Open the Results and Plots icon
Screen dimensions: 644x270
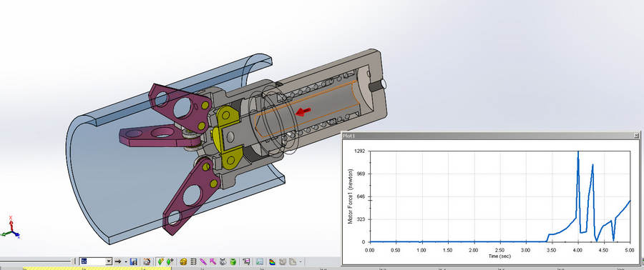tap(246, 261)
